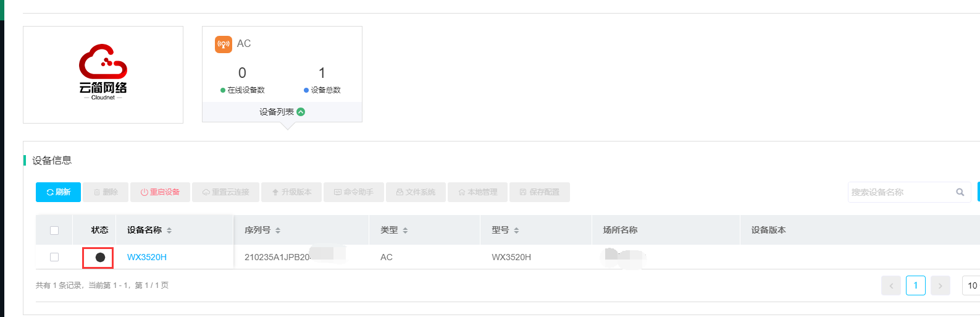Go to the previous page arrow
Screen dimensions: 980x317
point(890,285)
